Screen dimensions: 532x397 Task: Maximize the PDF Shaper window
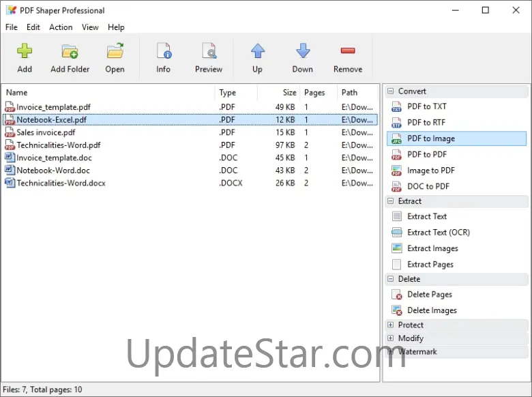[x=486, y=10]
